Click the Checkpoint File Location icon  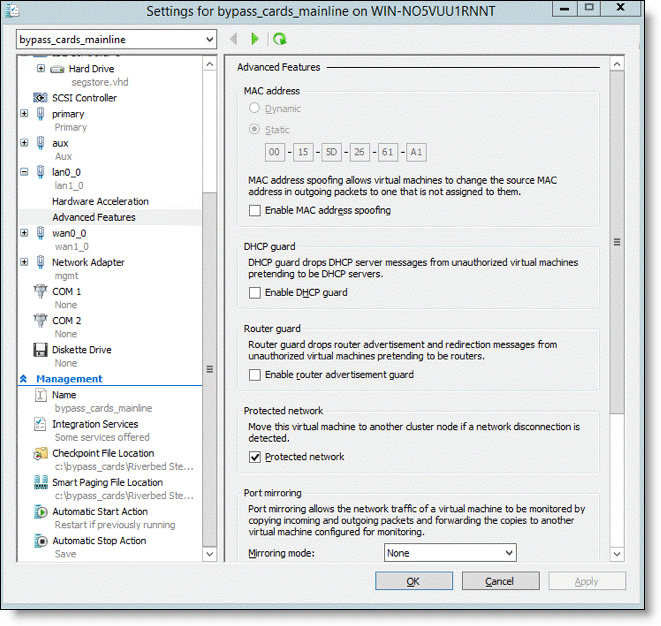pyautogui.click(x=41, y=454)
